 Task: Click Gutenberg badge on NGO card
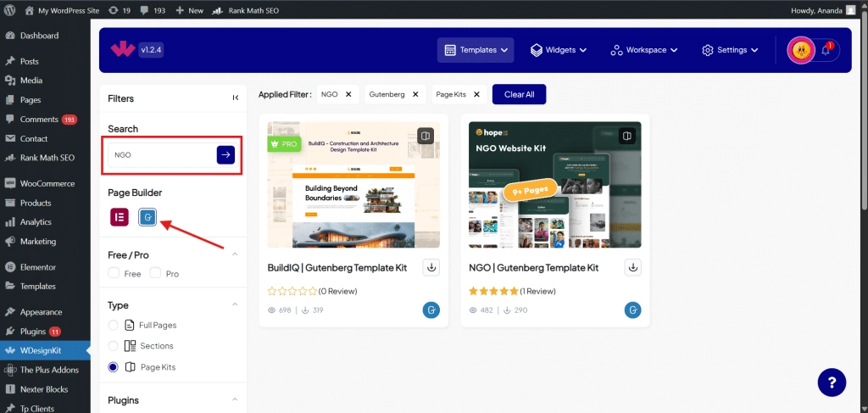click(x=633, y=310)
